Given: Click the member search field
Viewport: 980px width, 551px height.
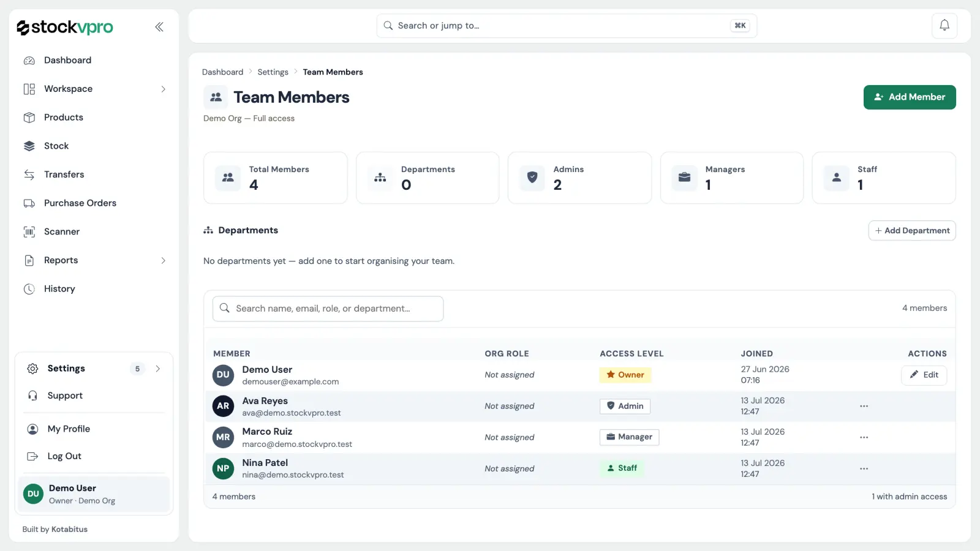Looking at the screenshot, I should tap(328, 309).
